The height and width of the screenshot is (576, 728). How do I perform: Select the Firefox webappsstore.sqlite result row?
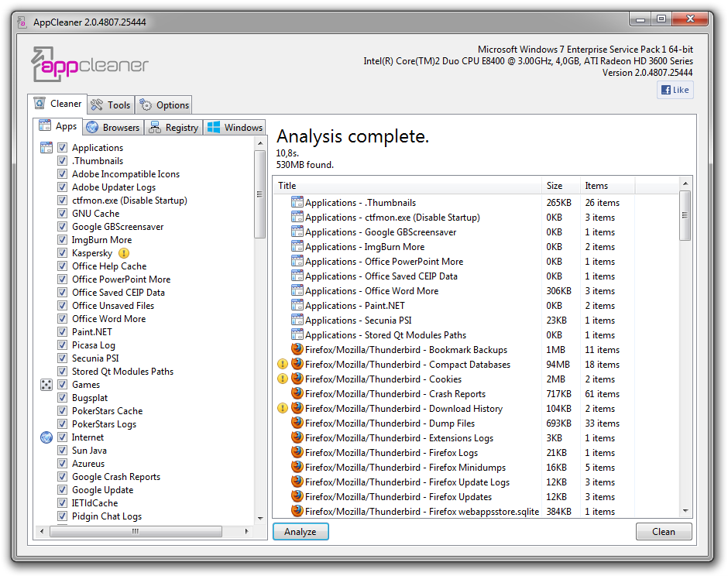click(476, 512)
